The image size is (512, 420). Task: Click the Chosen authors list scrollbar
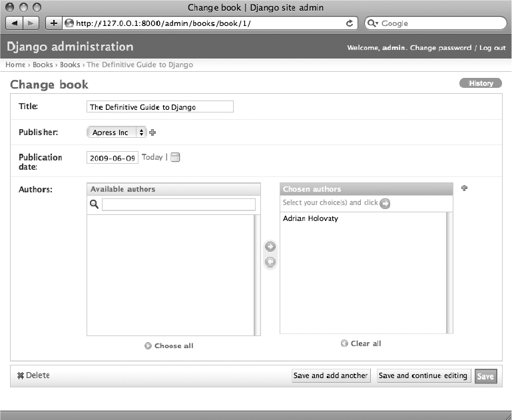click(449, 273)
